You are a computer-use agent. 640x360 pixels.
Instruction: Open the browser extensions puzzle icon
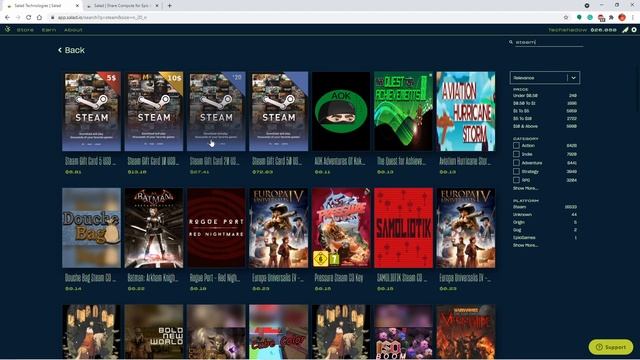tap(611, 18)
